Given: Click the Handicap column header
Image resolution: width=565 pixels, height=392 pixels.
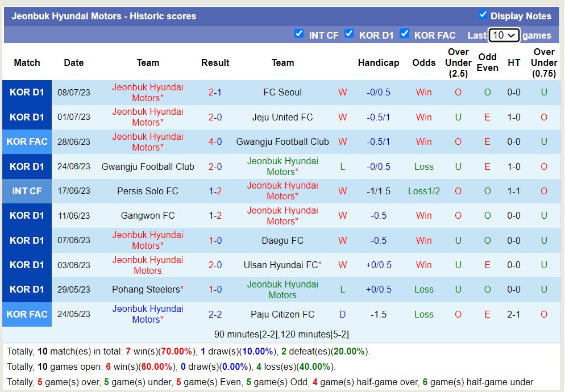Looking at the screenshot, I should (x=379, y=62).
